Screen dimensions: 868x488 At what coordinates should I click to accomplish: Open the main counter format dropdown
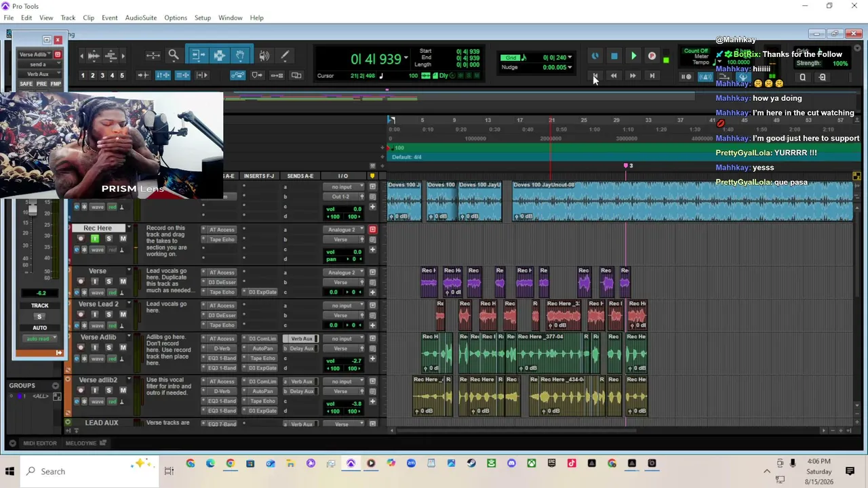406,58
